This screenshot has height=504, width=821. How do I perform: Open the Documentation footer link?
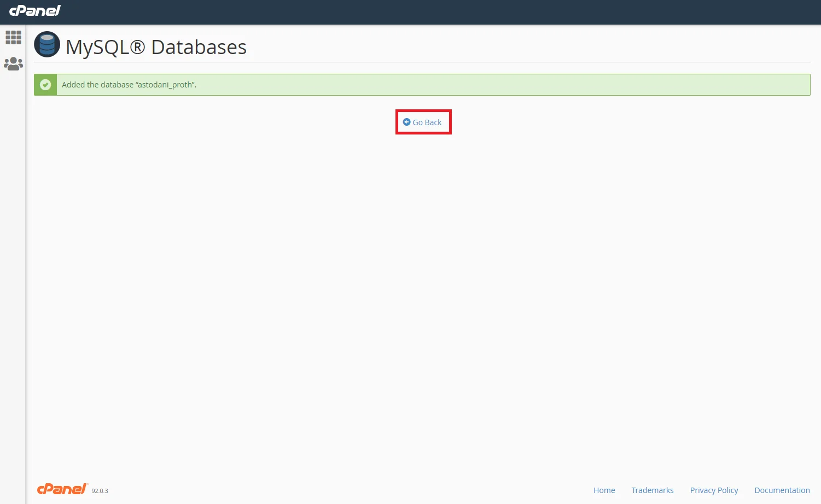click(x=782, y=490)
